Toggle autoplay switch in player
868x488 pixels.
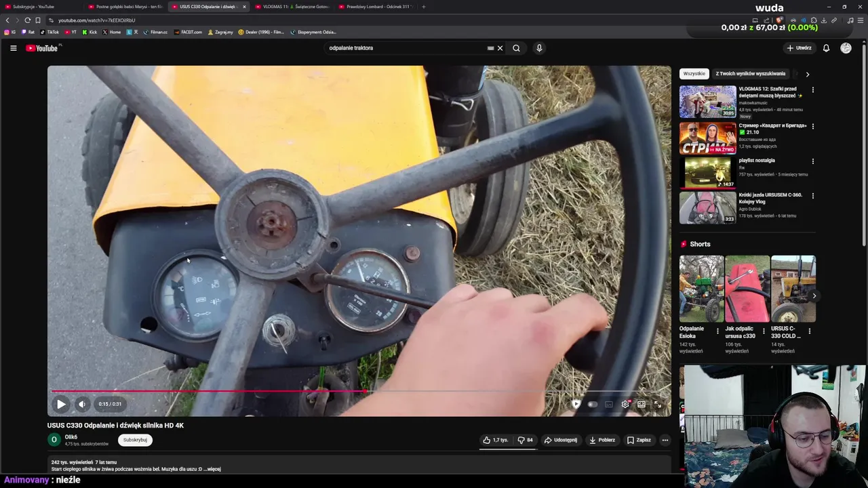pyautogui.click(x=592, y=404)
